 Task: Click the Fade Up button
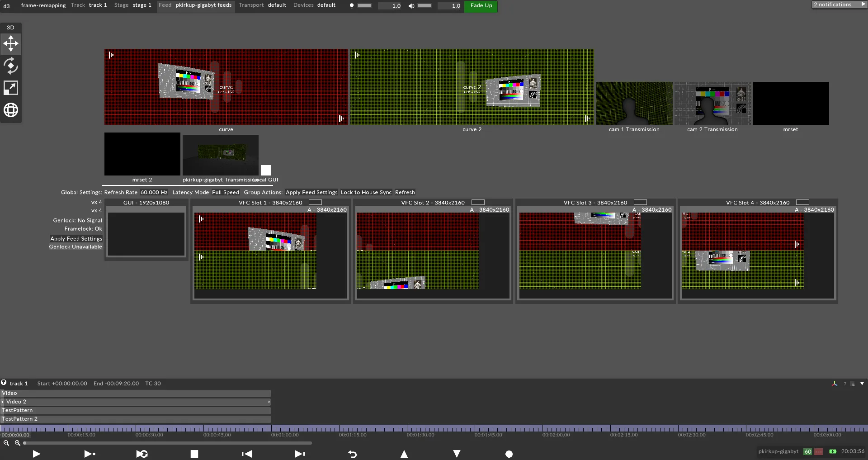point(481,5)
